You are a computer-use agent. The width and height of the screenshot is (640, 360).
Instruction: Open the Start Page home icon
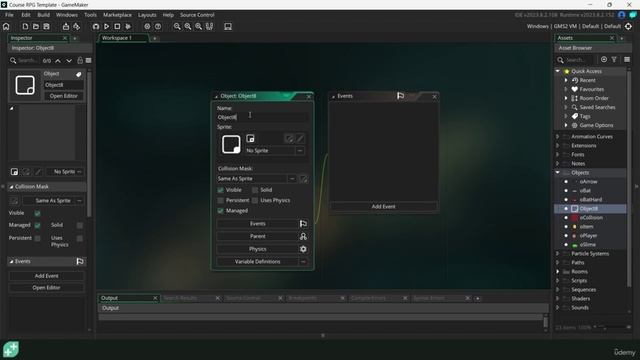point(6,27)
